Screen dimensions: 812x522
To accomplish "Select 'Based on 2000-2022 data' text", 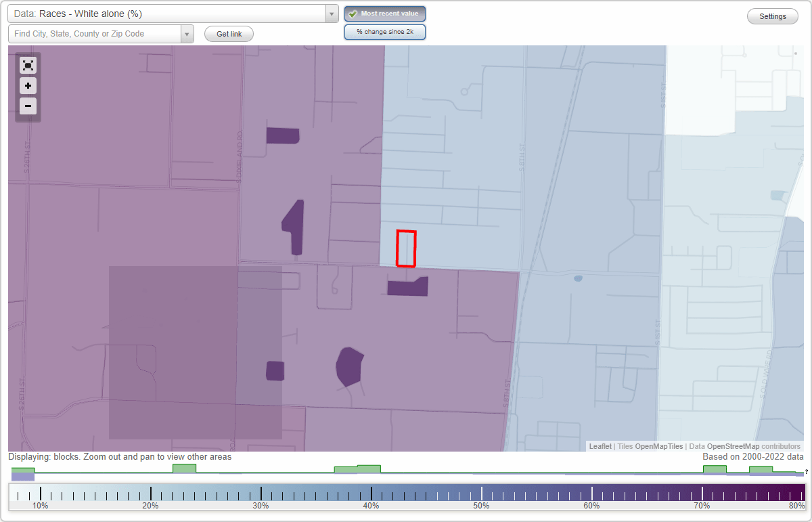I will pyautogui.click(x=753, y=457).
